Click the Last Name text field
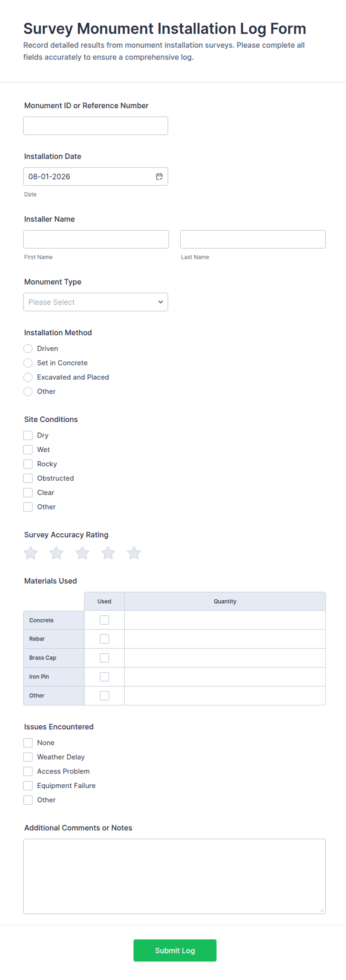 tap(253, 239)
